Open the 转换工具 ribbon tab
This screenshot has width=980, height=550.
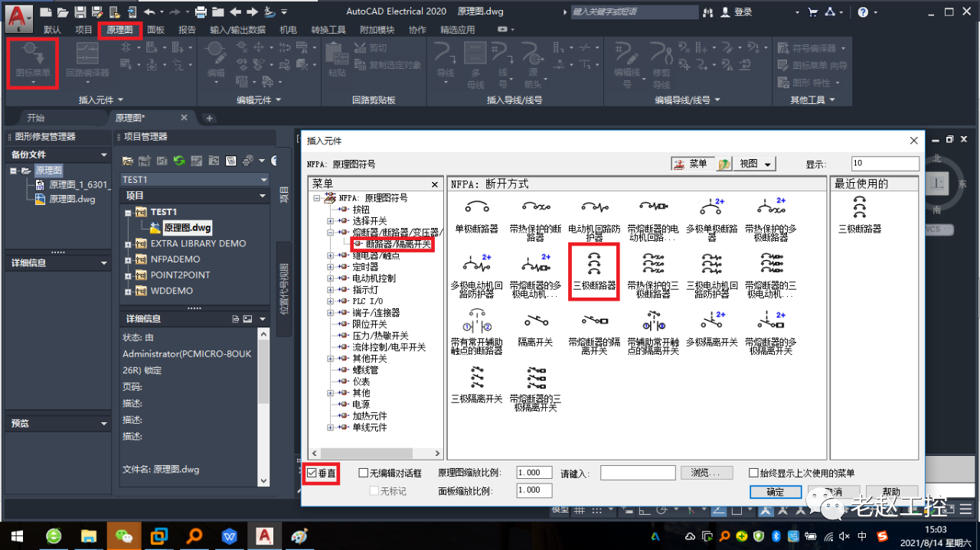(x=328, y=30)
